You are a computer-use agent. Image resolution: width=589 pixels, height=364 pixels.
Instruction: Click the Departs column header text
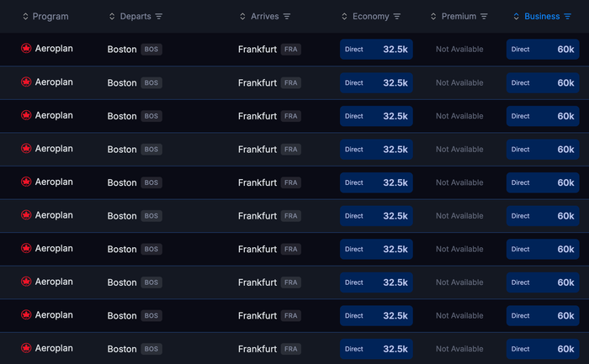click(135, 17)
